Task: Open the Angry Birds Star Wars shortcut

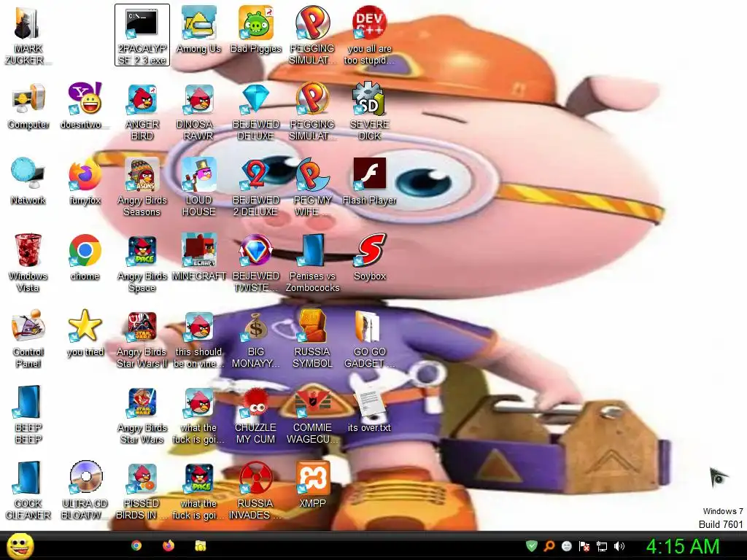Action: point(142,414)
